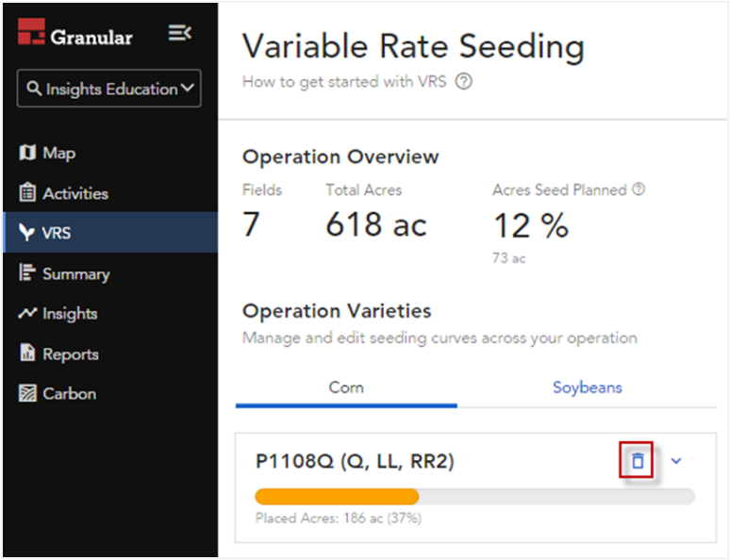730x560 pixels.
Task: Click info icon next to Acres Seed Planned
Action: click(x=639, y=189)
